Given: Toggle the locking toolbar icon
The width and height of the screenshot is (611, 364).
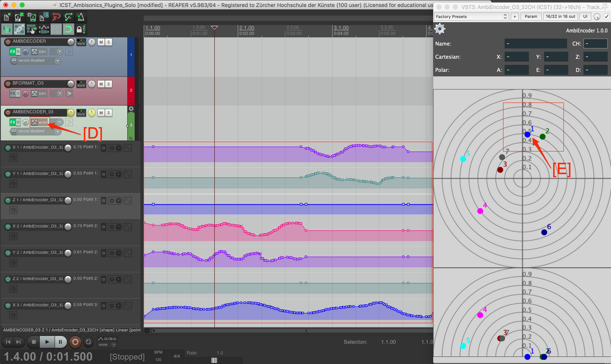Looking at the screenshot, I should 81,29.
